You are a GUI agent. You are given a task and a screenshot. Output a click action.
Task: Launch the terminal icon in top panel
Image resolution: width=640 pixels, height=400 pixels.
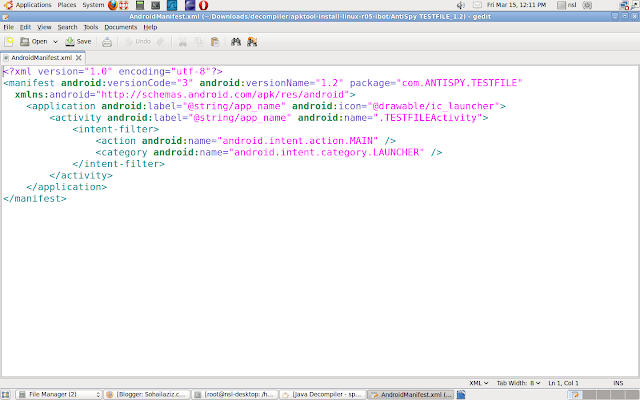pos(156,5)
